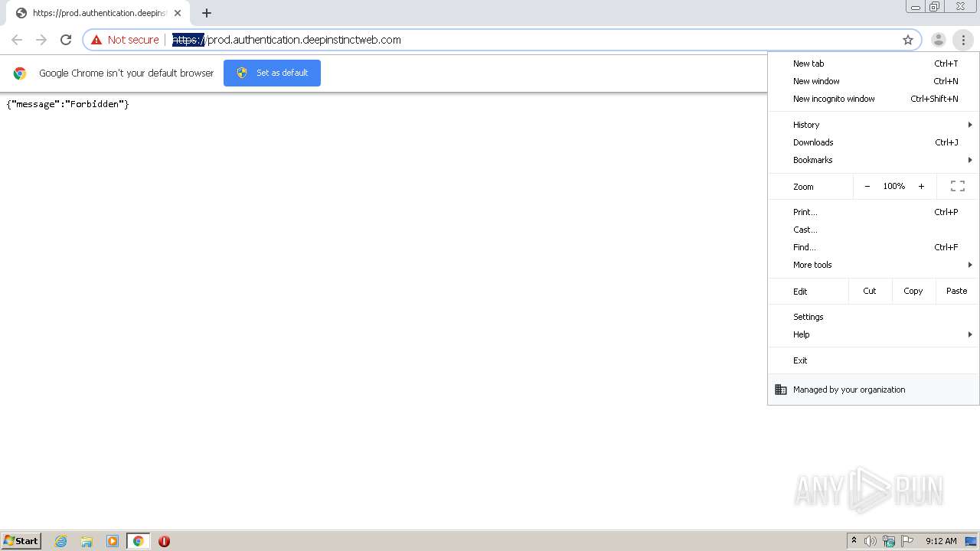Expand the More tools submenu
Image resolution: width=980 pixels, height=551 pixels.
point(874,265)
